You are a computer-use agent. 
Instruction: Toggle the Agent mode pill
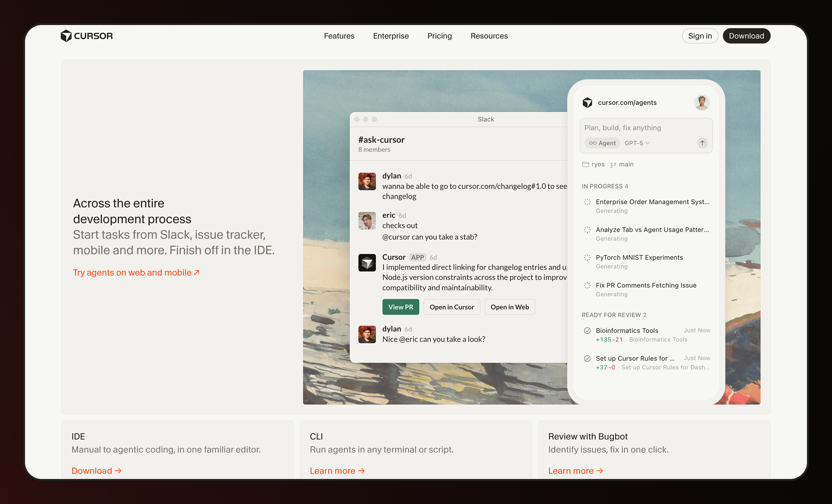coord(602,143)
